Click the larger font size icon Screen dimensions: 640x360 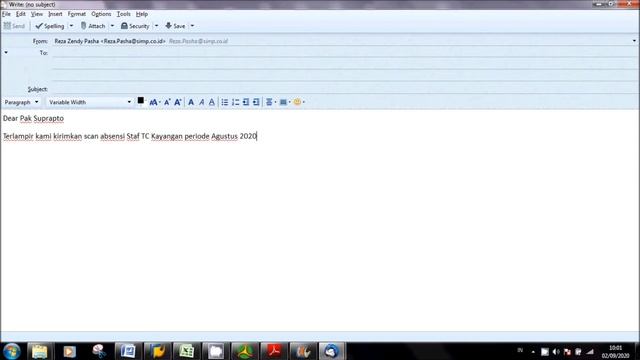(x=178, y=102)
